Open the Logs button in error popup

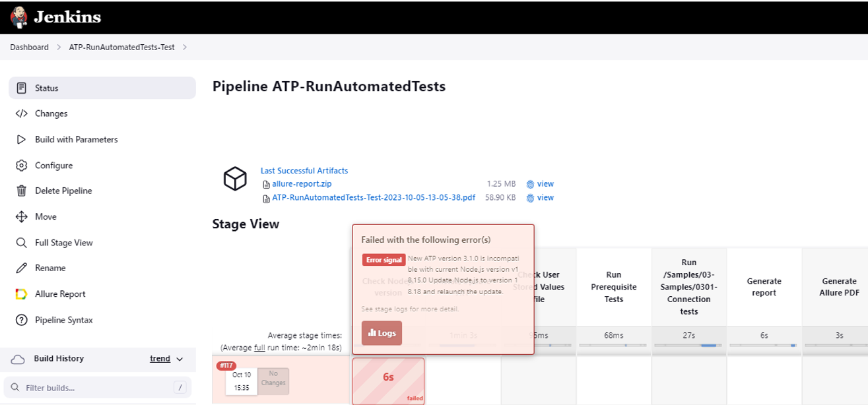(x=382, y=333)
